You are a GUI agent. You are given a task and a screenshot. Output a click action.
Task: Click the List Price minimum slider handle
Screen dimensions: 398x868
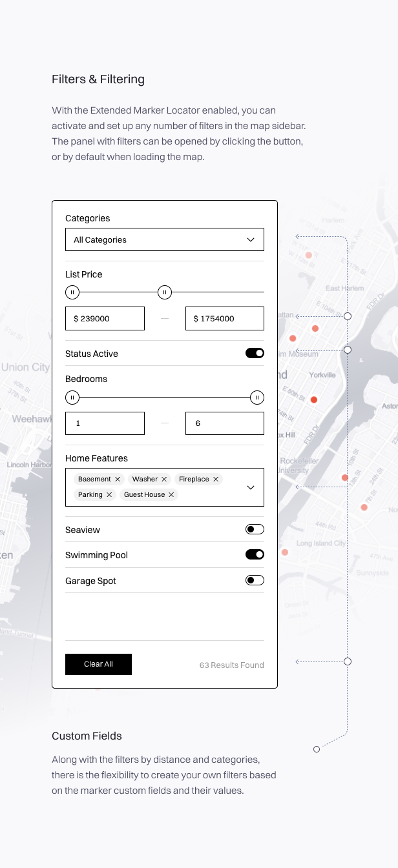72,293
